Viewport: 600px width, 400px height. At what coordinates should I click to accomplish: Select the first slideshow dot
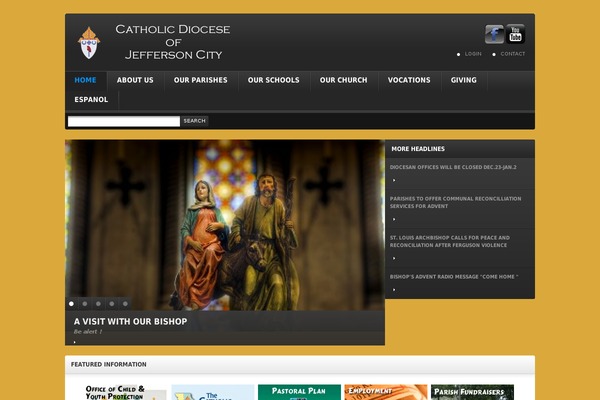pyautogui.click(x=71, y=304)
